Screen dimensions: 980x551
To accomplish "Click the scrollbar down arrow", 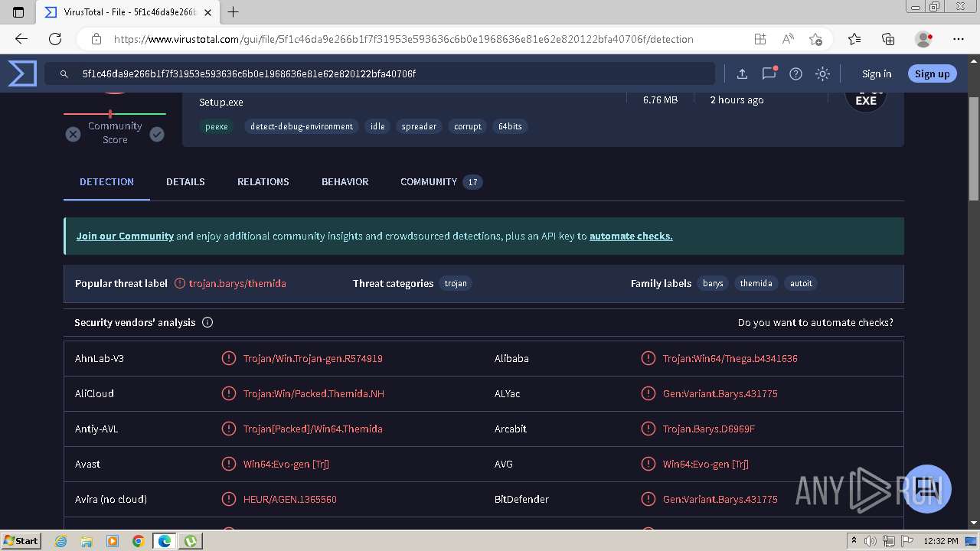I will pos(974,523).
